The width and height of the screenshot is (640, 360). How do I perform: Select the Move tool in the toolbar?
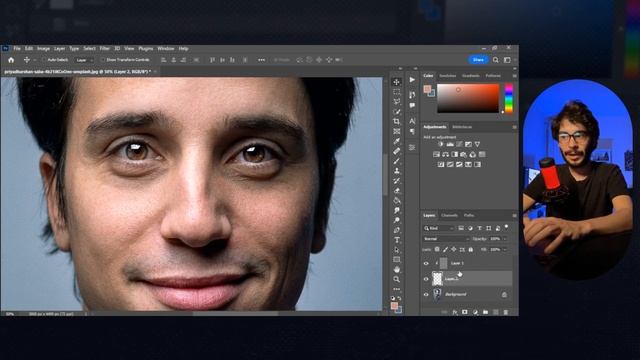[396, 82]
